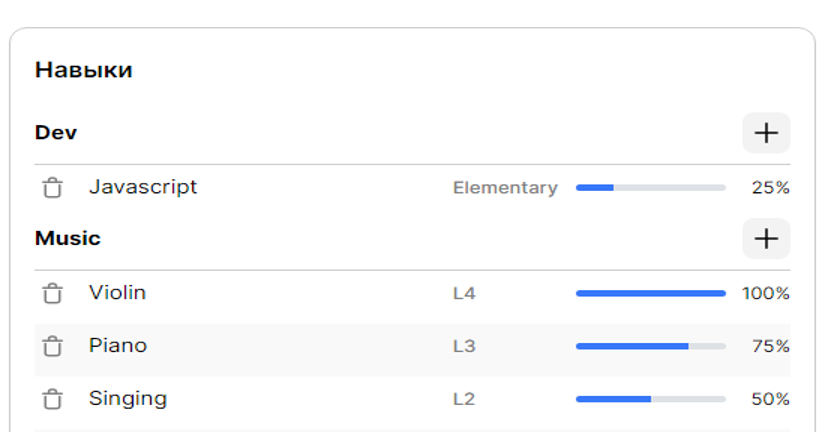Remove the Piano skill via trash icon
This screenshot has width=838, height=432.
pyautogui.click(x=52, y=346)
